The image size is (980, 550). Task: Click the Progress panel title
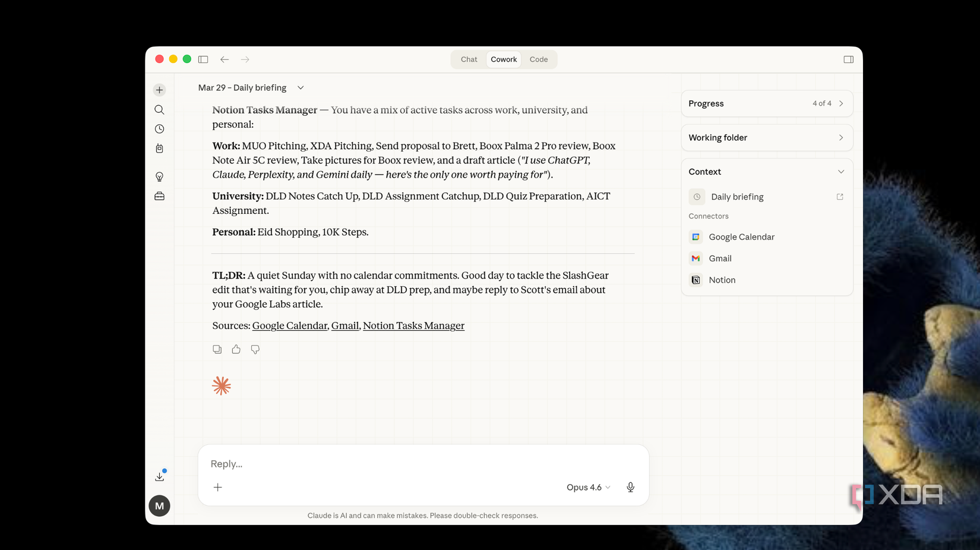click(x=706, y=103)
